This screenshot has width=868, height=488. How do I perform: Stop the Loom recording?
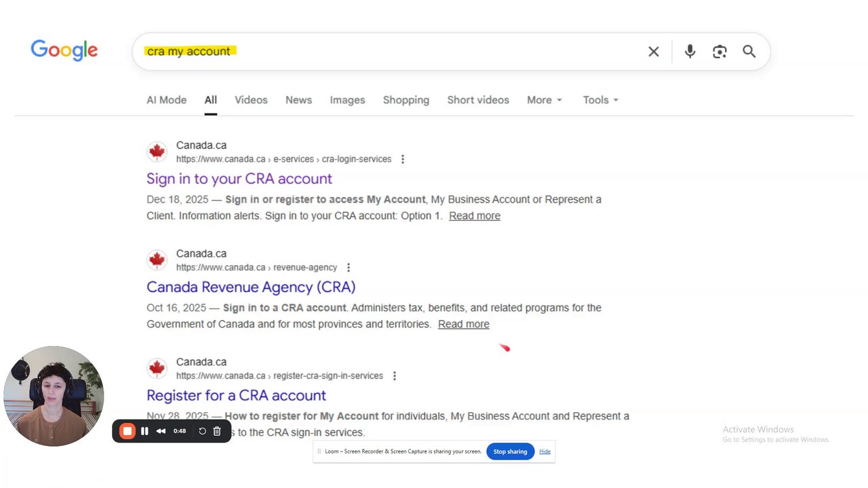click(127, 431)
